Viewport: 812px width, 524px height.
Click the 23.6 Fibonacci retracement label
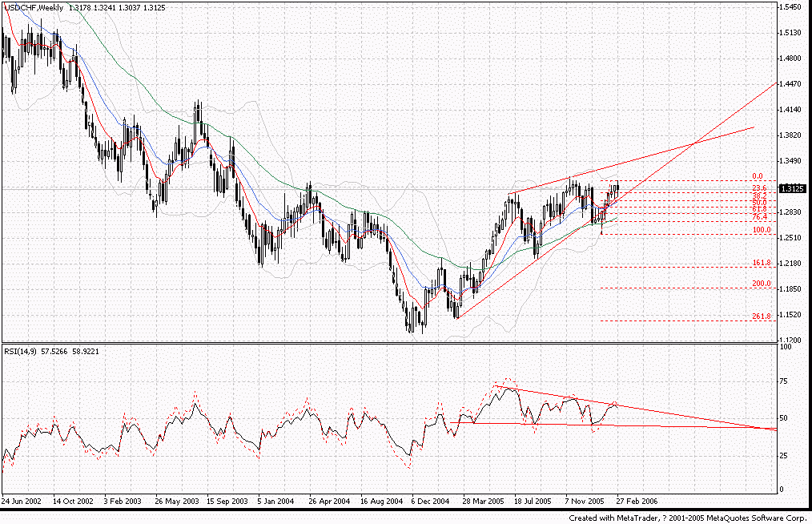pos(760,189)
